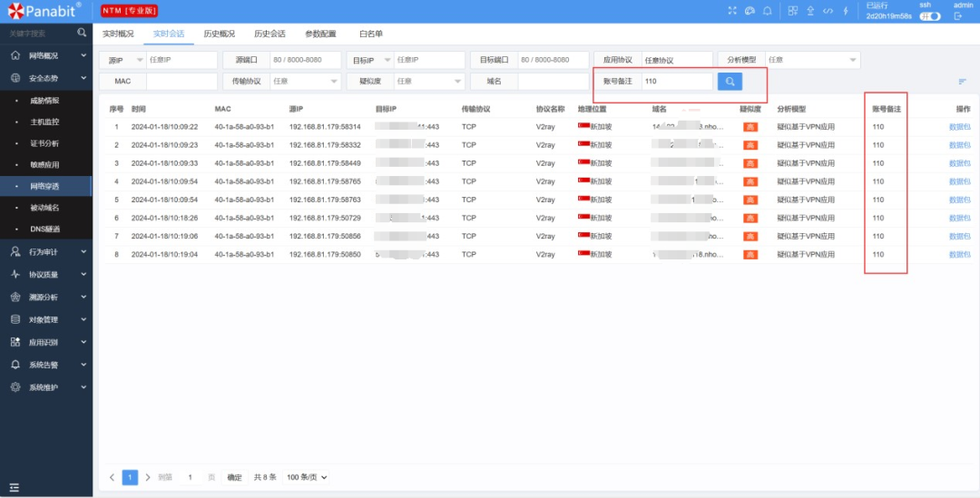The image size is (980, 498).
Task: Open 威胁情报 in the sidebar
Action: (45, 101)
